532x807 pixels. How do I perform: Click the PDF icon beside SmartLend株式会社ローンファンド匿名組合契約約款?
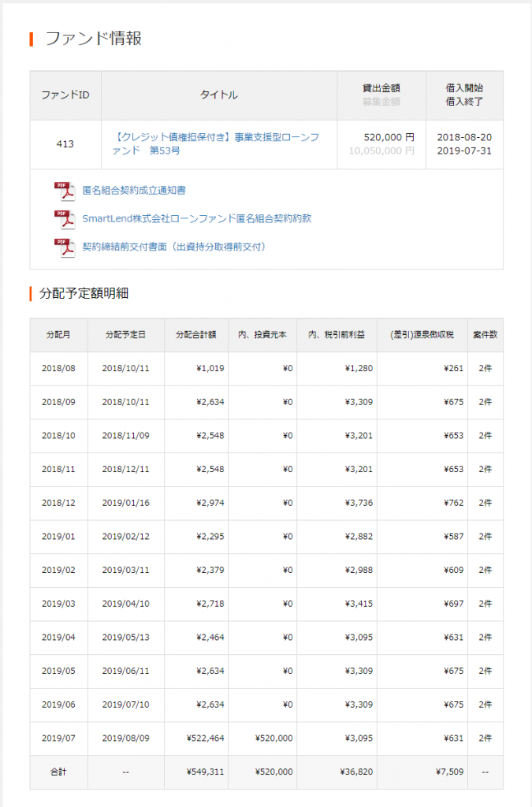pos(64,219)
